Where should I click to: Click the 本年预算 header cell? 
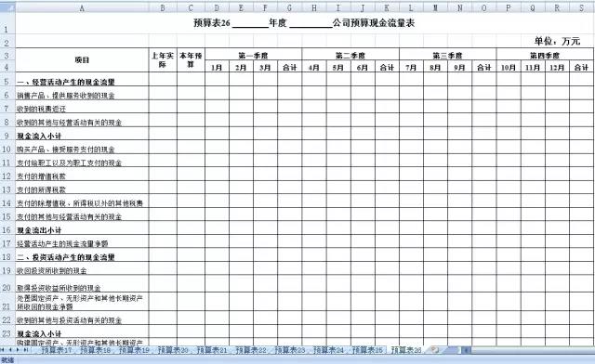coord(191,60)
